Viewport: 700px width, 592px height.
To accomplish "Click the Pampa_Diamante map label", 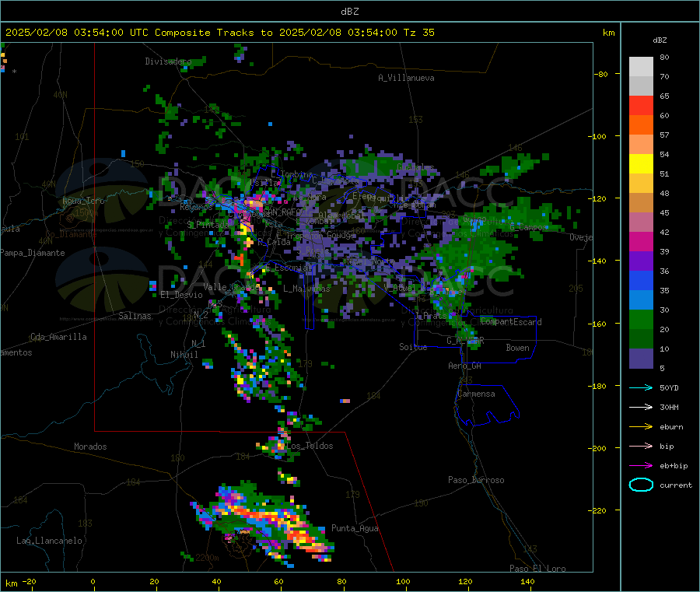I will (x=32, y=253).
